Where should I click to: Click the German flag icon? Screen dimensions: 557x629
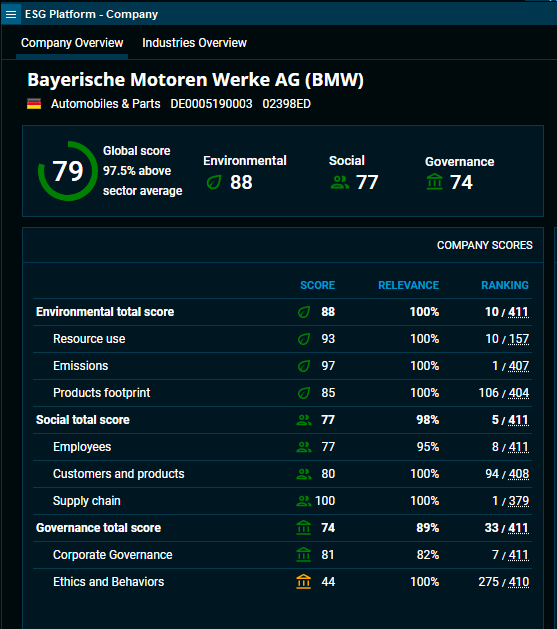pos(34,103)
